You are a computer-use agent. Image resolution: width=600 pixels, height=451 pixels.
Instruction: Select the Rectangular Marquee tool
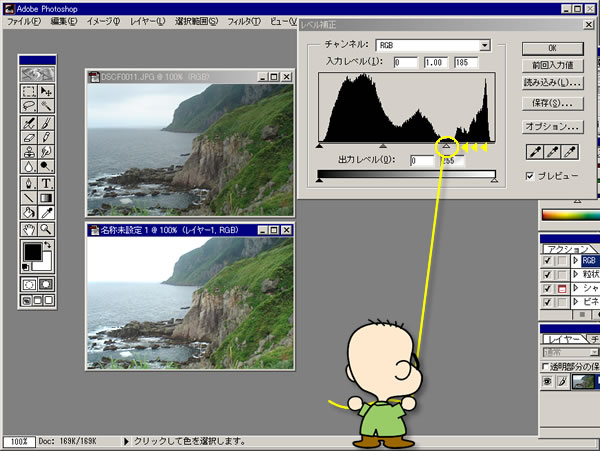pos(28,92)
